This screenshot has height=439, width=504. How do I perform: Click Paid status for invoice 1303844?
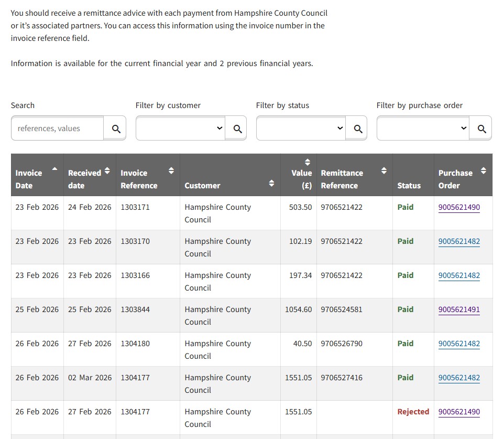point(406,309)
